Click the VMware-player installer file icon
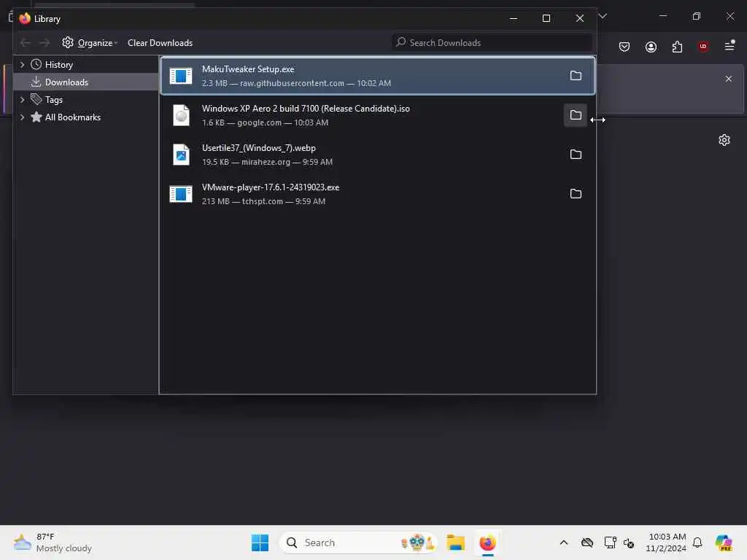 (181, 194)
